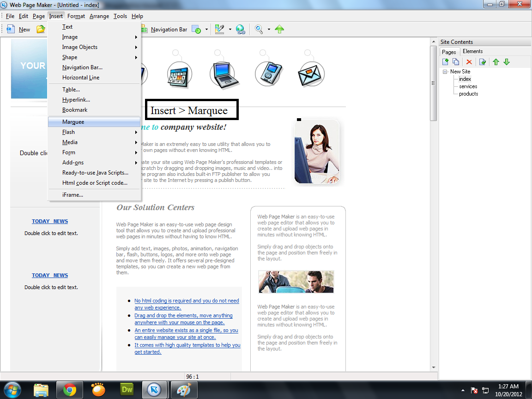Screen dimensions: 532x399
Task: Click the page properties icon with green arrow
Action: pyautogui.click(x=483, y=62)
